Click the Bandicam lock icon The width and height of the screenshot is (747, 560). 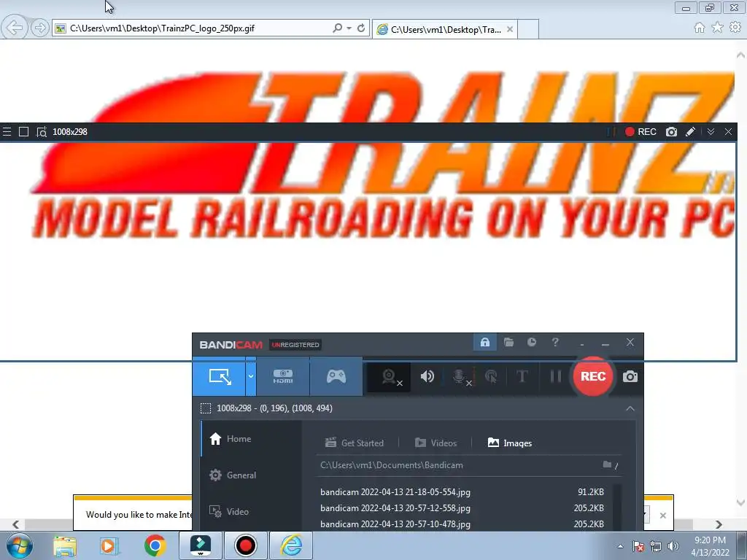click(x=485, y=343)
